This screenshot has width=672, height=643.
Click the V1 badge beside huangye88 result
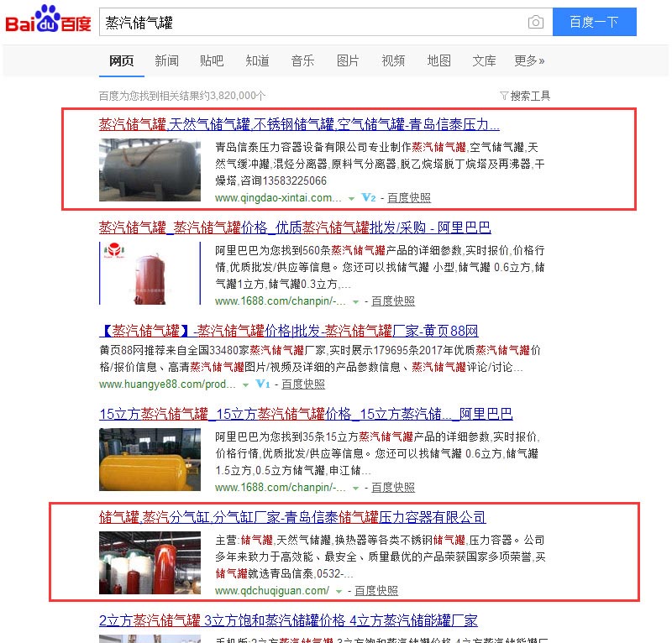pyautogui.click(x=262, y=384)
